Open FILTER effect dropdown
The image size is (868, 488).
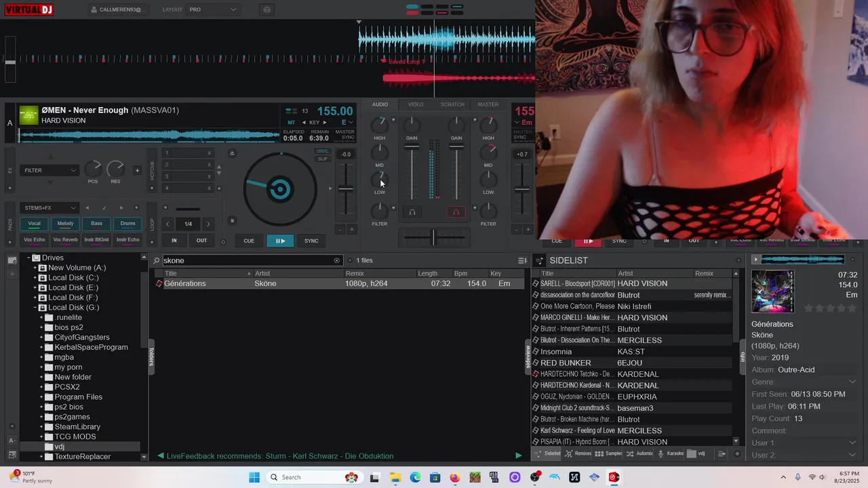coord(50,170)
